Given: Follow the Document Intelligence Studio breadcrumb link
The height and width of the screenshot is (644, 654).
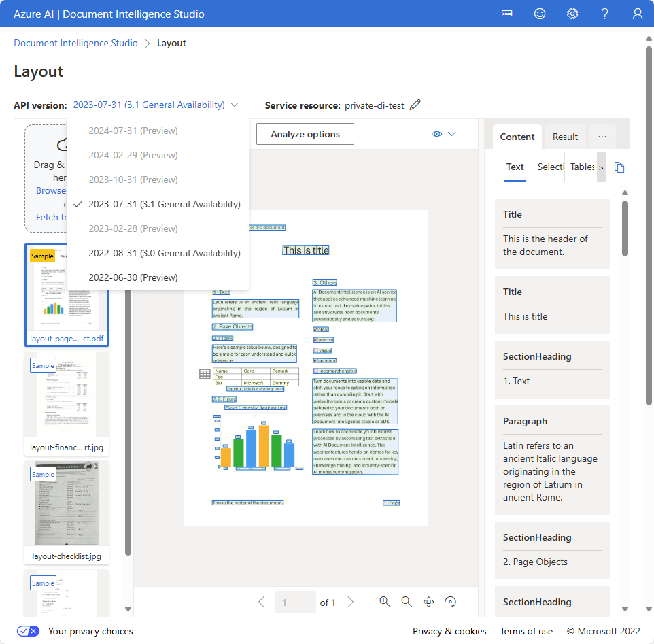Looking at the screenshot, I should click(x=75, y=43).
